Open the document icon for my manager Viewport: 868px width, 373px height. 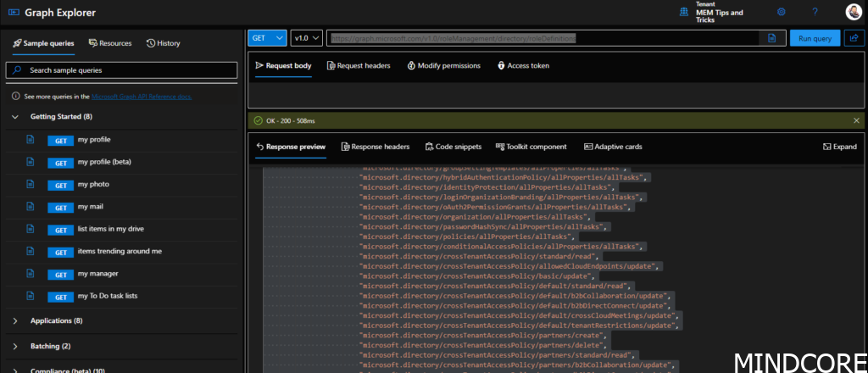pyautogui.click(x=31, y=273)
